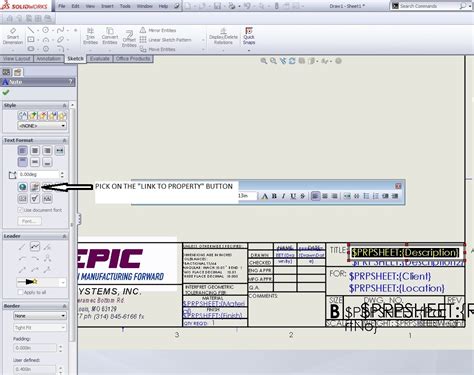Click the Link to Property button
474x375 pixels.
tap(35, 187)
